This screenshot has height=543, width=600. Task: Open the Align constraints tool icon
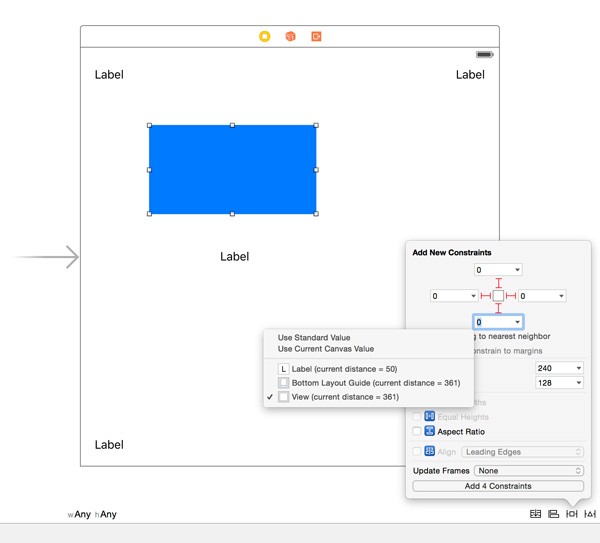[553, 514]
